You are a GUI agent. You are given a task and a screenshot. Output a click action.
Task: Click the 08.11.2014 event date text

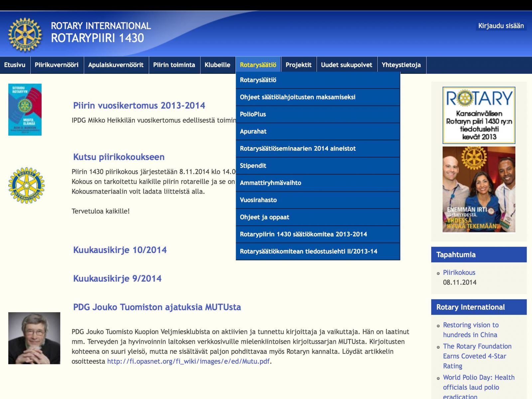(460, 283)
